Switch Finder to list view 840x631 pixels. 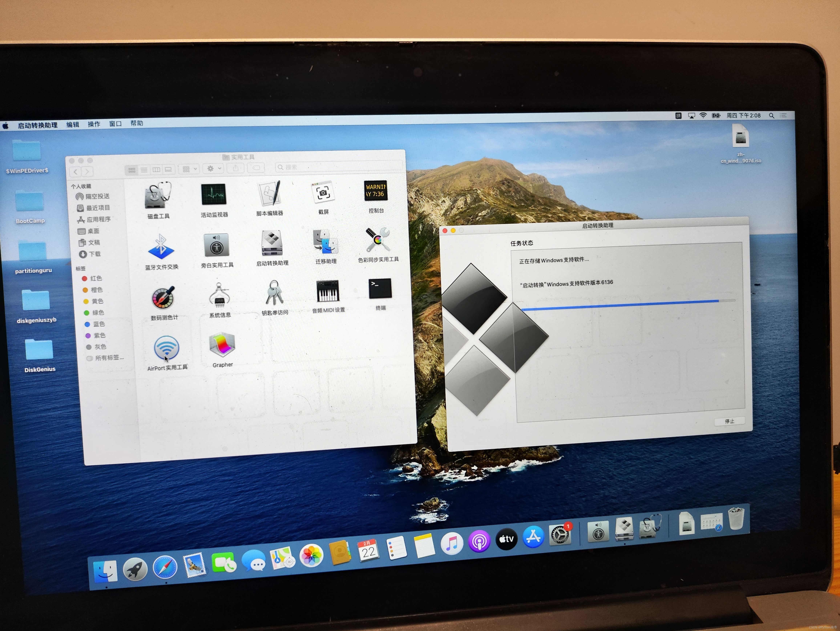[144, 170]
